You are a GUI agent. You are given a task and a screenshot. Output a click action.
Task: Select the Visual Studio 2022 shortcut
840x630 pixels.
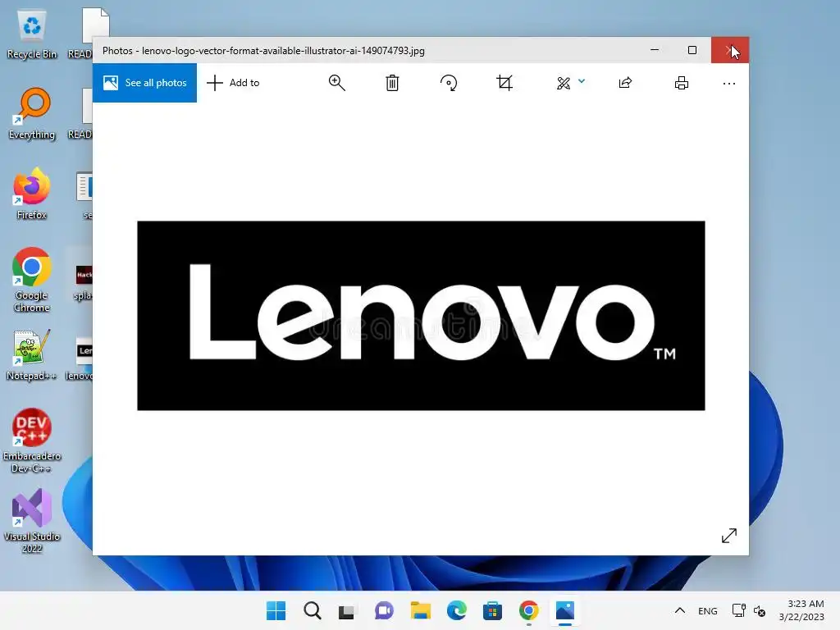pyautogui.click(x=32, y=521)
